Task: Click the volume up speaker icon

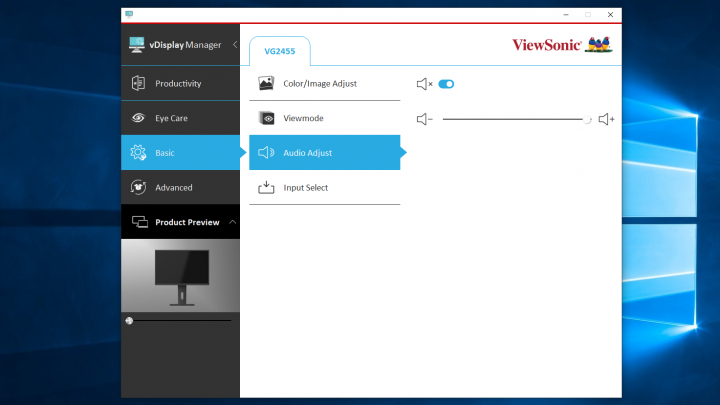Action: click(606, 119)
